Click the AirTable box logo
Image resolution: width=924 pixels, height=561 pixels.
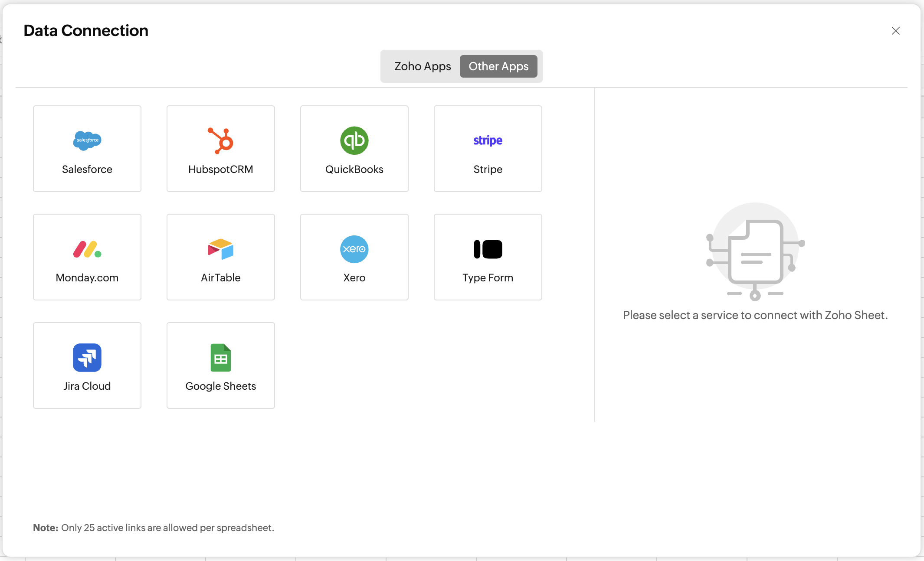(x=220, y=249)
